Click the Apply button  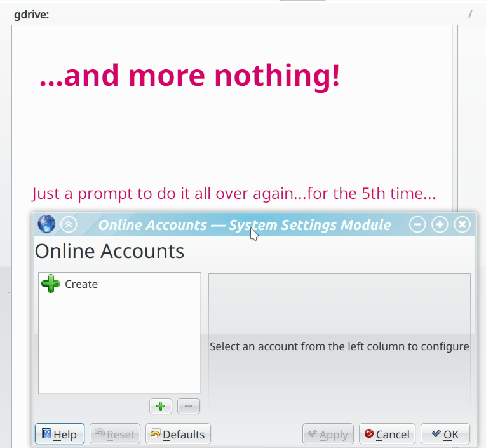coord(328,434)
